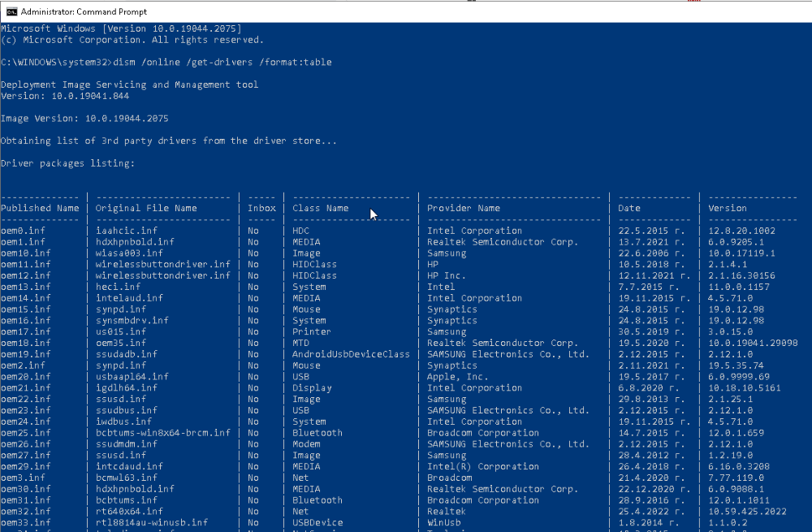Click the Published Name column header
This screenshot has height=532, width=812.
tap(40, 208)
